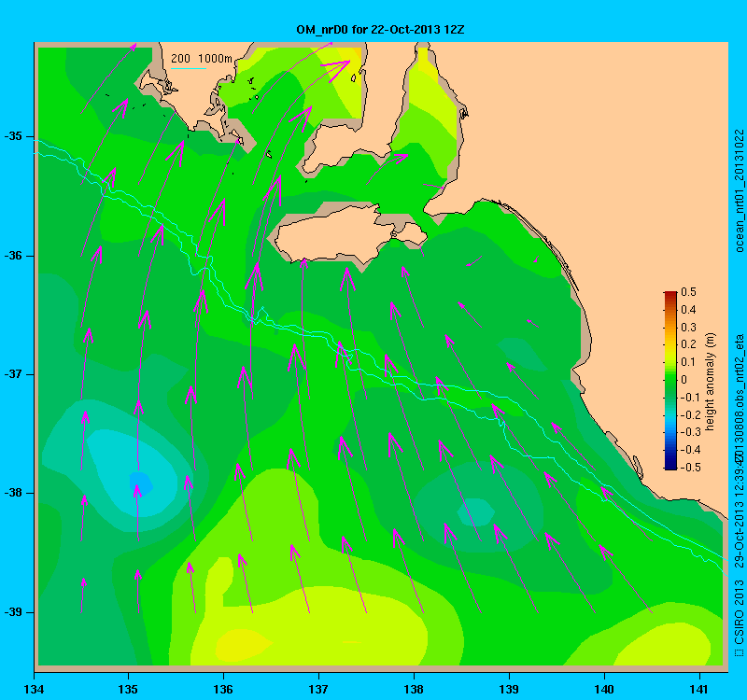Click the longitude label '136'
Viewport: 747px width, 700px height.
(223, 689)
